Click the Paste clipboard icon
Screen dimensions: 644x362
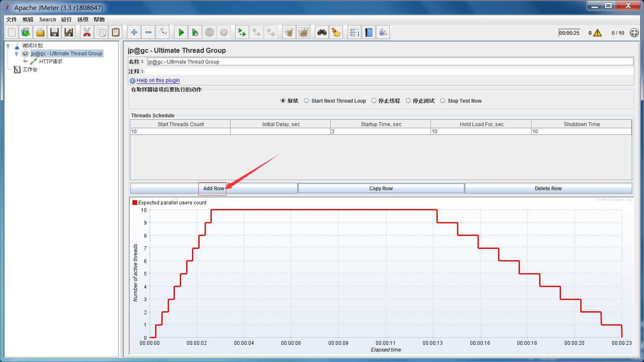[x=115, y=32]
